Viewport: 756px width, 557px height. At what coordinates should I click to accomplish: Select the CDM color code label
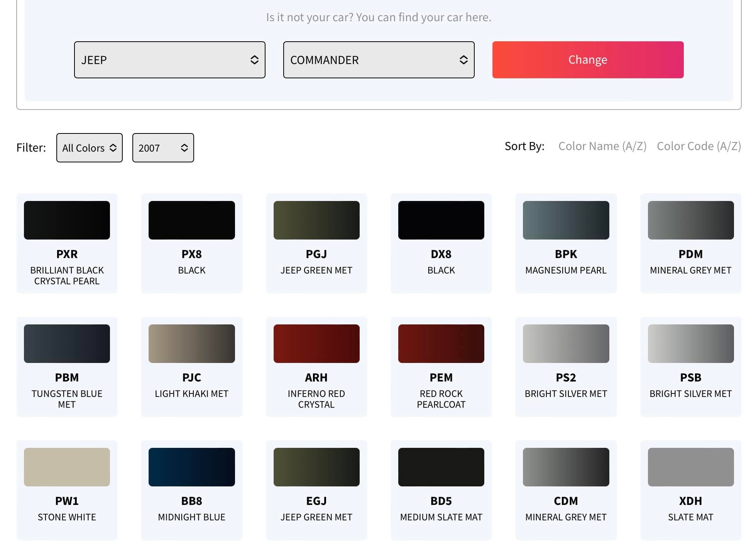566,501
